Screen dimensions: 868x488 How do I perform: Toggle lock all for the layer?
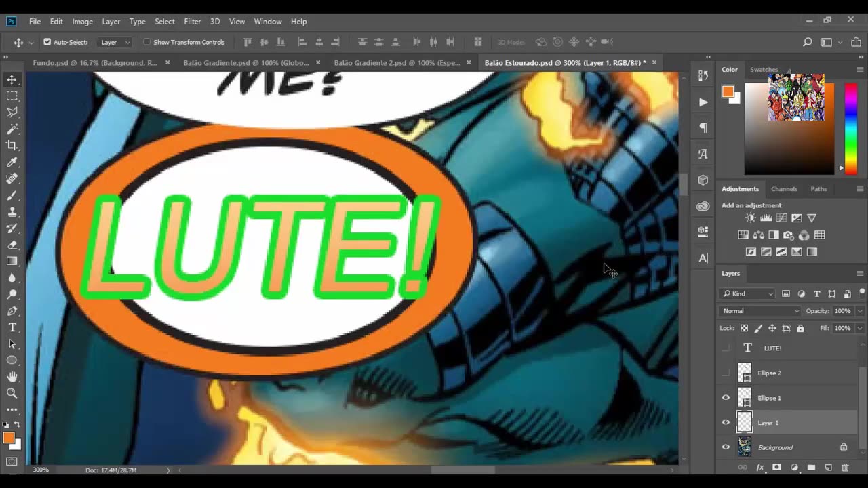pyautogui.click(x=800, y=328)
